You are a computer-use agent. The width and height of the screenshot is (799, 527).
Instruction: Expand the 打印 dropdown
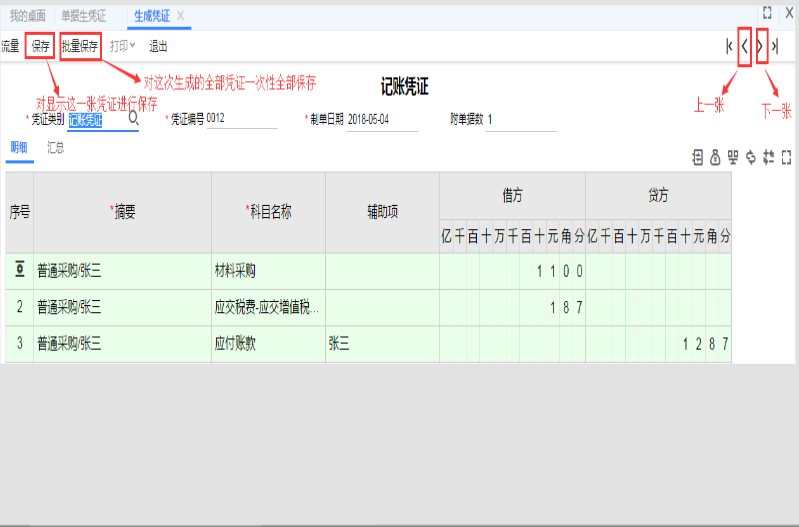coord(122,46)
